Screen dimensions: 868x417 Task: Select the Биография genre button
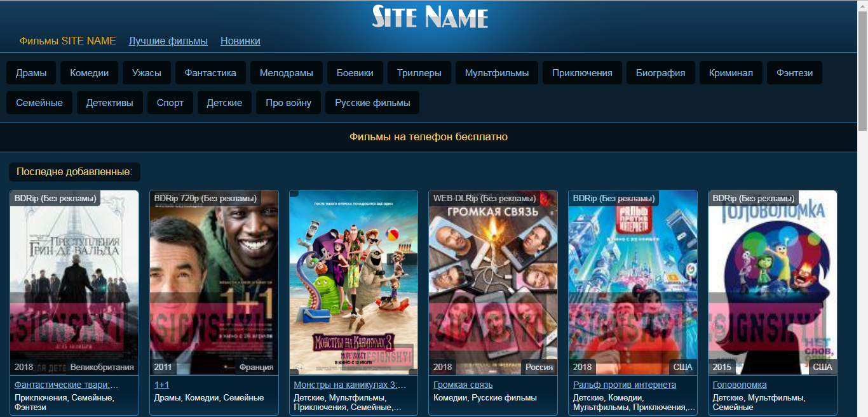[661, 73]
